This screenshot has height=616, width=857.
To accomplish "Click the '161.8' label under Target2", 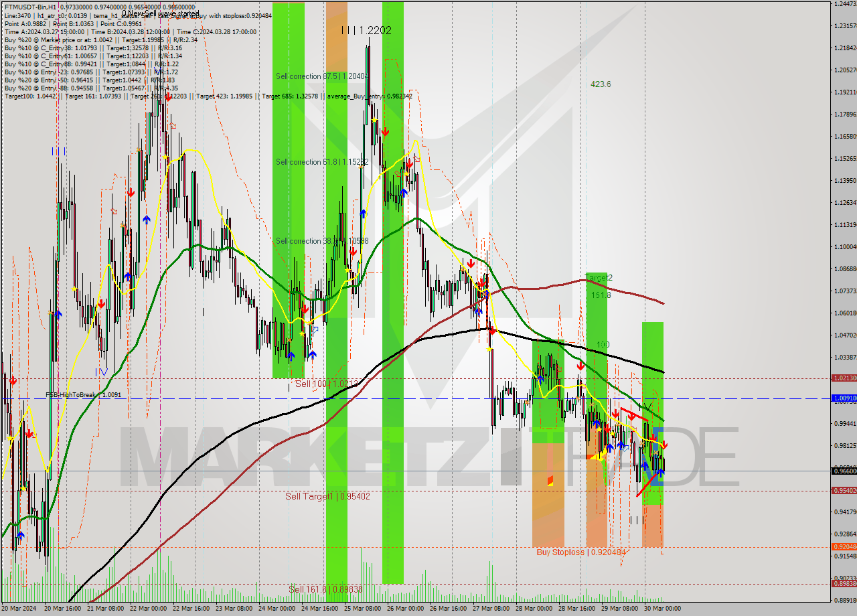I will (601, 295).
